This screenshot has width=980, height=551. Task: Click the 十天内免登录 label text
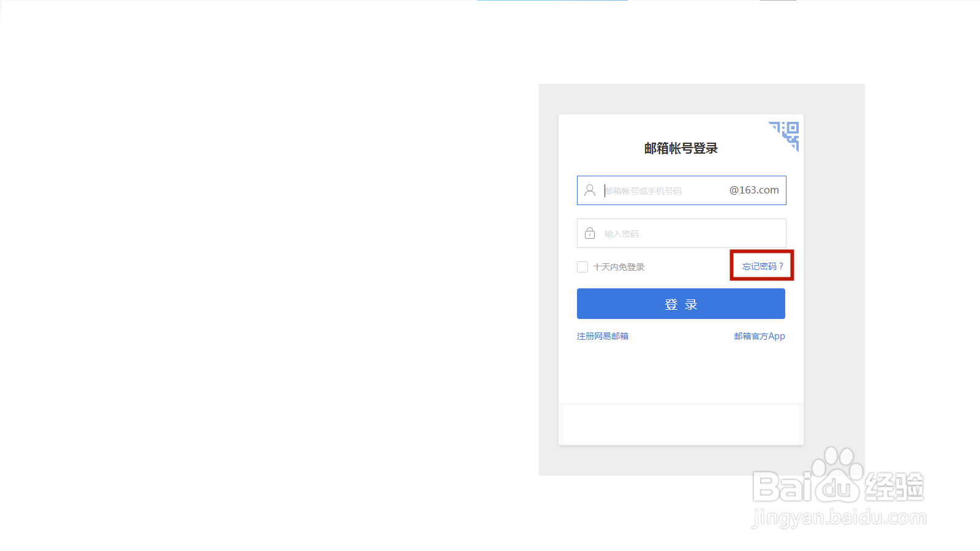619,267
